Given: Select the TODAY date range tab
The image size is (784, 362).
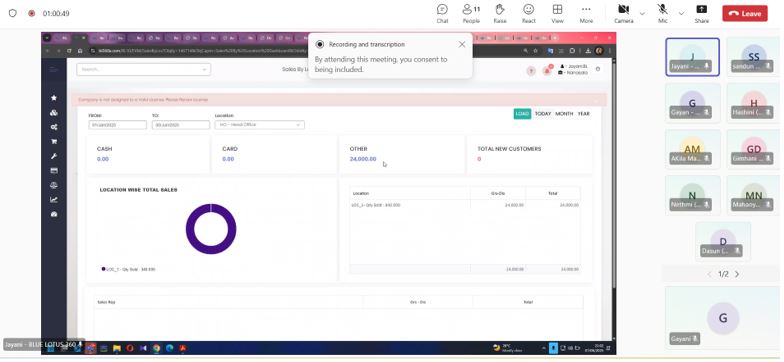Looking at the screenshot, I should [542, 114].
